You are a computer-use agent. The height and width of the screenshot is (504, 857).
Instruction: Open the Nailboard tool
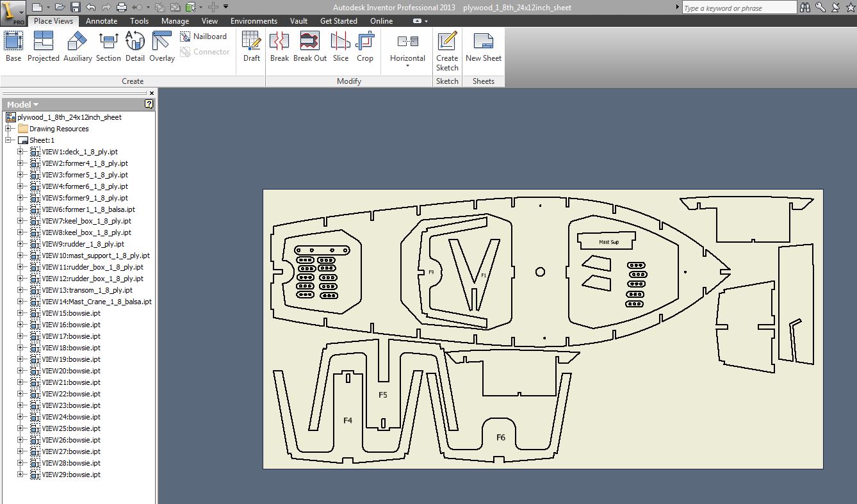tap(204, 37)
